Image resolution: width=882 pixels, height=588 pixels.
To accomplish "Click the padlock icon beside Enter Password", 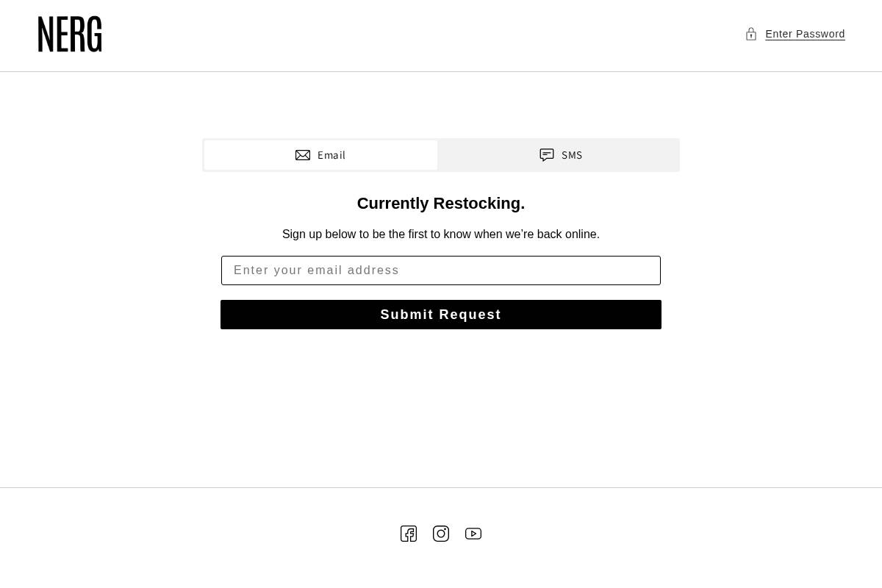I will [x=751, y=34].
